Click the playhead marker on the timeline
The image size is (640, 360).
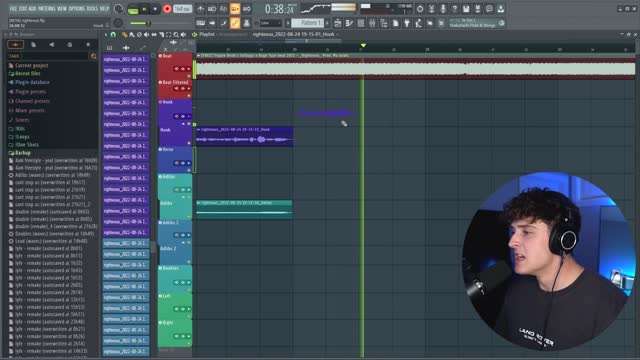[363, 45]
